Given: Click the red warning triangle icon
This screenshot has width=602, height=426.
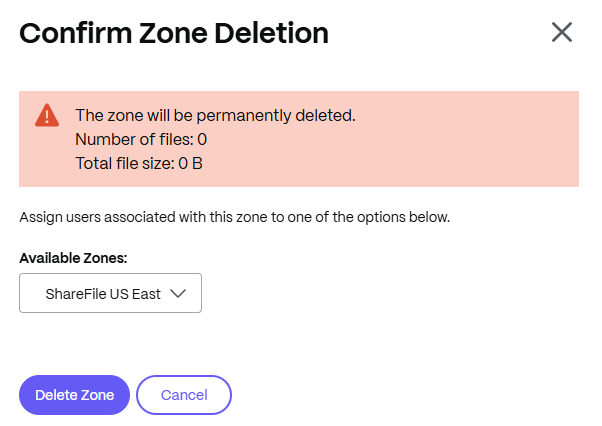Looking at the screenshot, I should [x=47, y=115].
